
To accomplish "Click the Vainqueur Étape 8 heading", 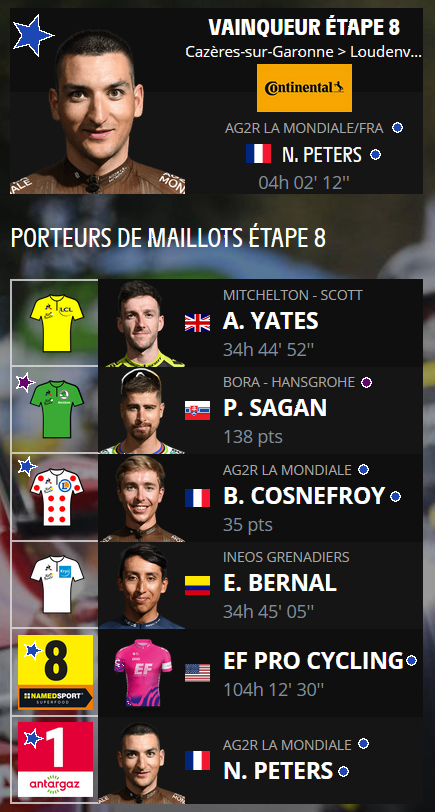I will (304, 27).
